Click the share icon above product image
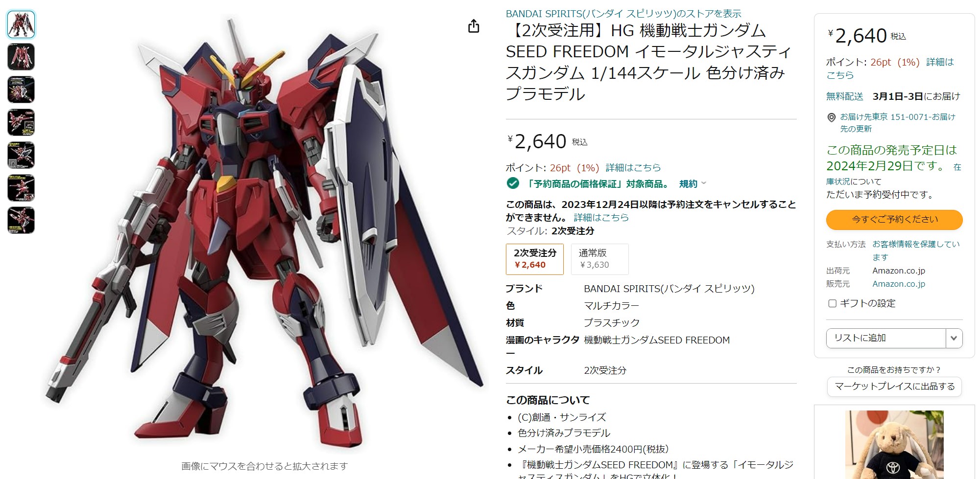 pos(474,26)
